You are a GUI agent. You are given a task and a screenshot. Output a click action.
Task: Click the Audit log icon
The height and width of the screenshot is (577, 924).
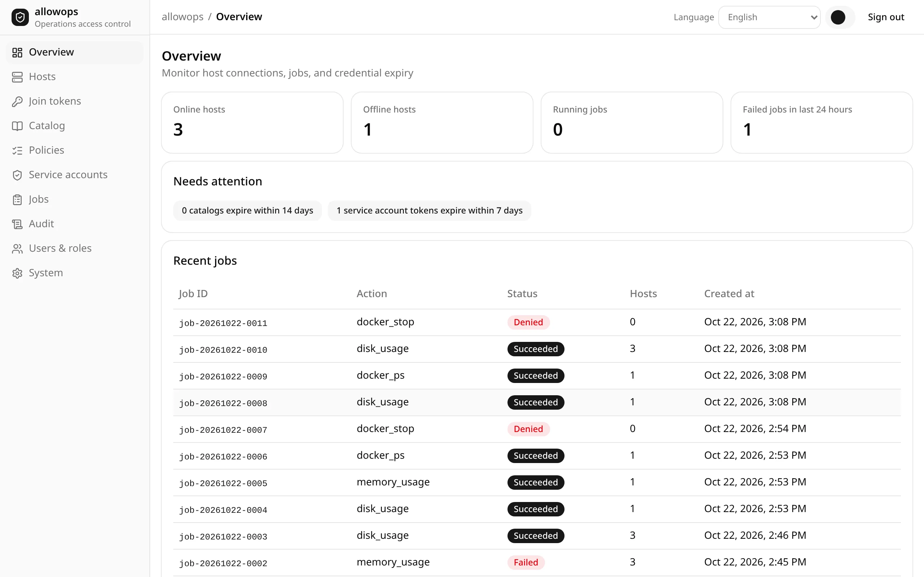[x=17, y=224]
